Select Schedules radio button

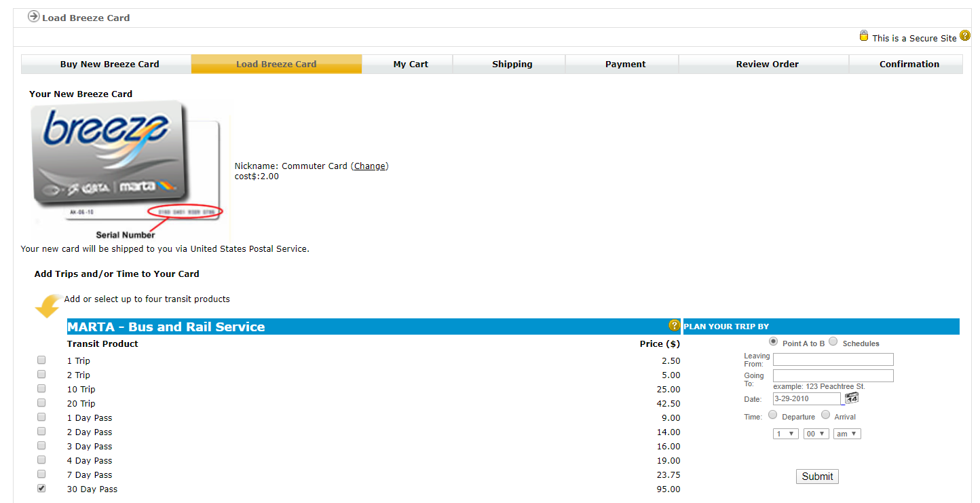click(x=833, y=341)
